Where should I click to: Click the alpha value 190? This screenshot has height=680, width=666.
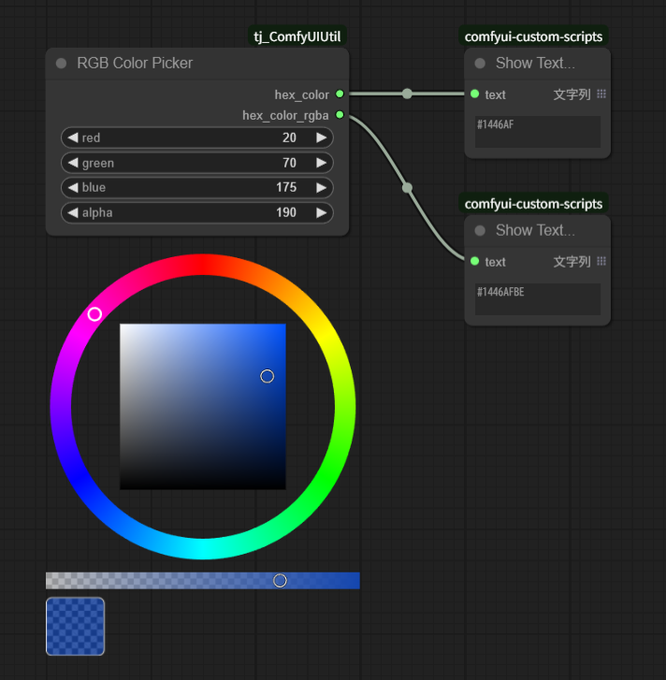pos(286,213)
